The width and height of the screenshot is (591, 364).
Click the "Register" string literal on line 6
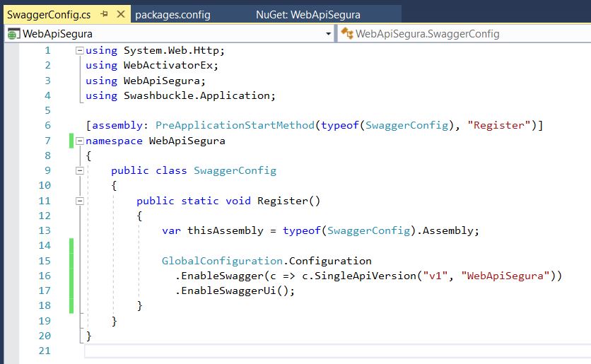(501, 125)
